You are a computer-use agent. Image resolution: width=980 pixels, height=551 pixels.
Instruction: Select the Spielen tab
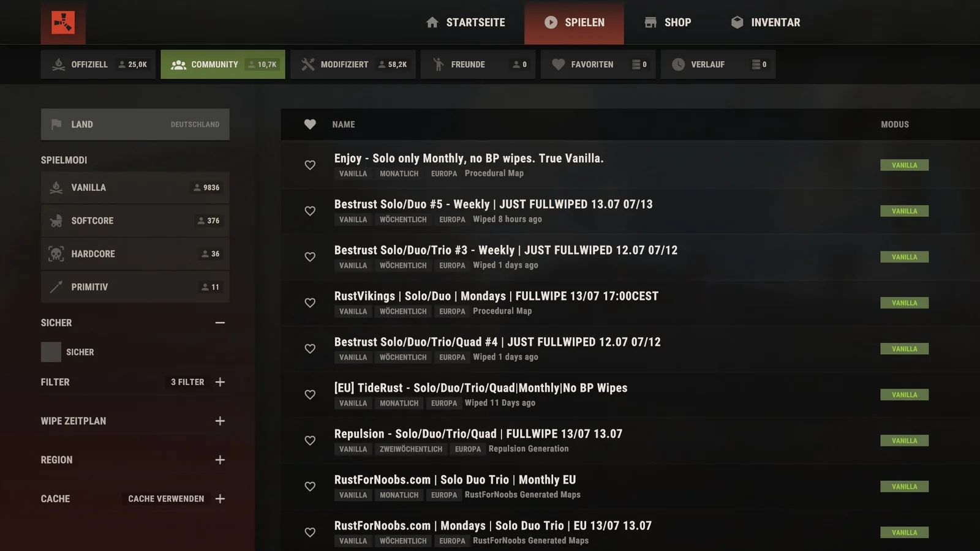574,23
